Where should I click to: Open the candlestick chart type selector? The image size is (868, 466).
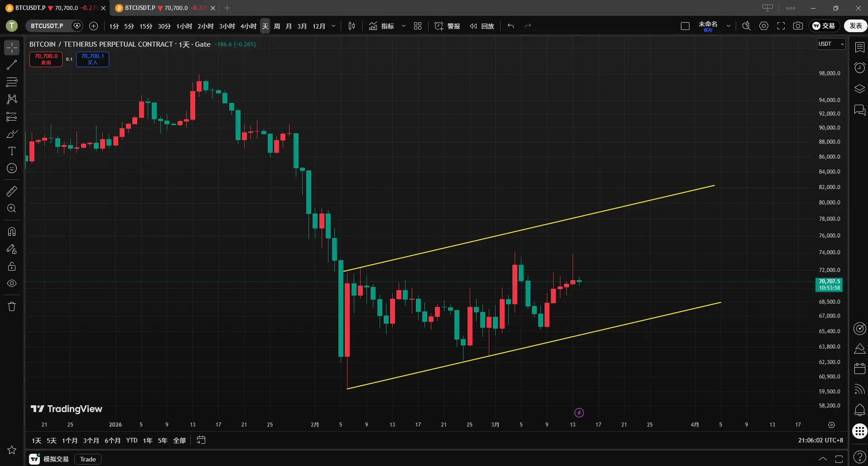(x=352, y=26)
